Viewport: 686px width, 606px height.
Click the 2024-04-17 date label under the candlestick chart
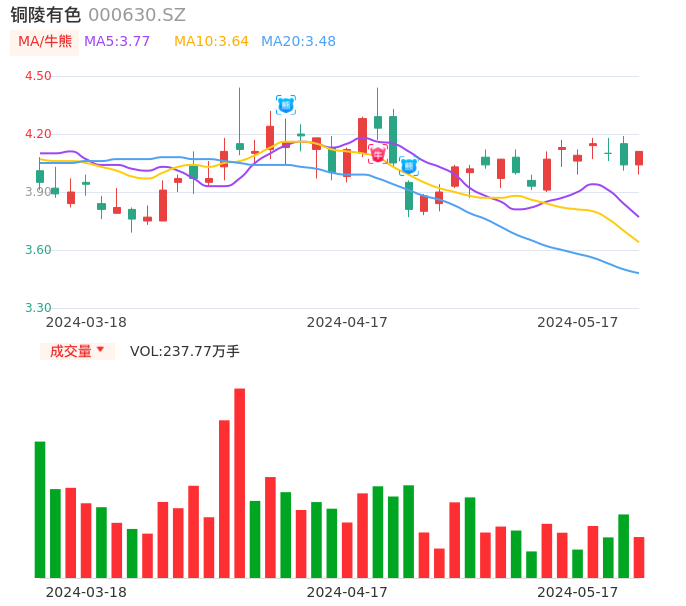[x=347, y=322]
